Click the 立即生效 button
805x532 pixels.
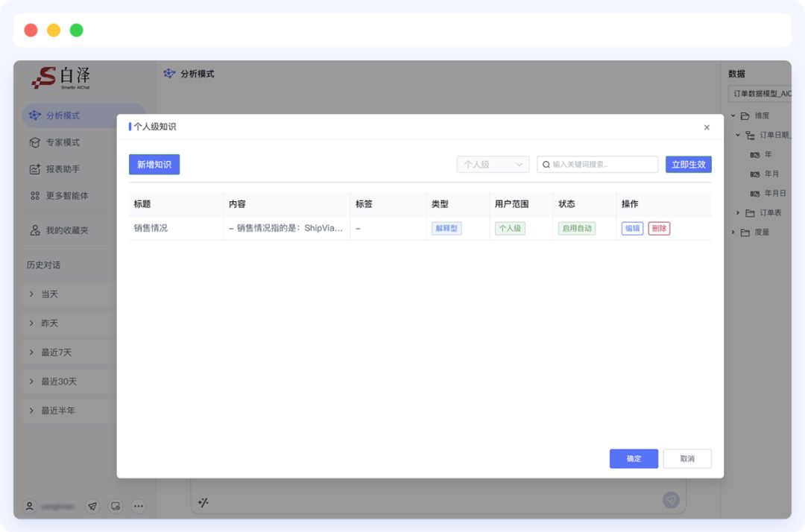[x=689, y=164]
